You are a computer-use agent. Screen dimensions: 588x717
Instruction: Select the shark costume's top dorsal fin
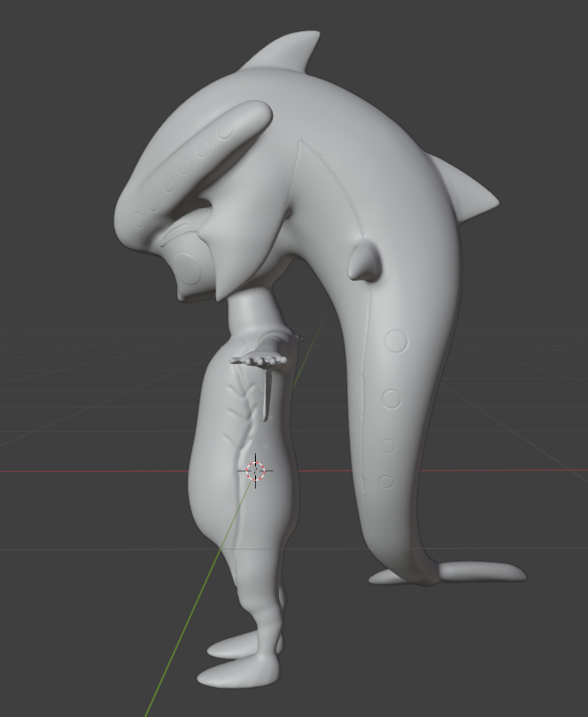(282, 51)
